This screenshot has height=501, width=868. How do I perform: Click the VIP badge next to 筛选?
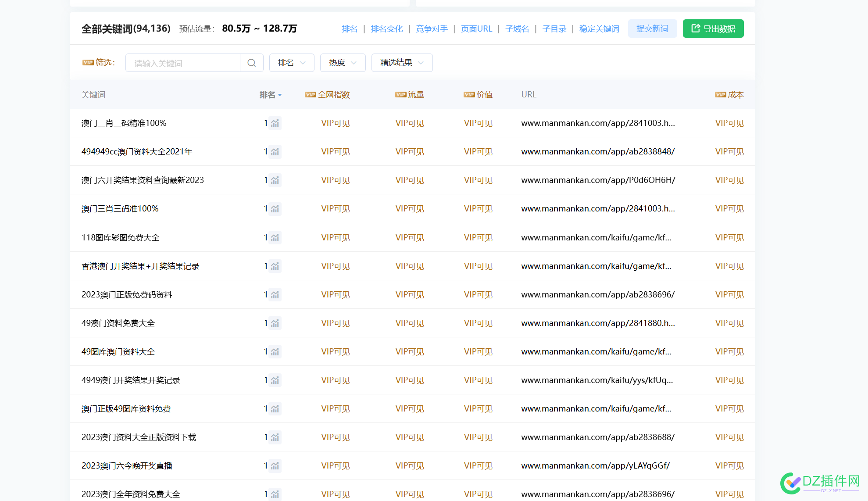[88, 63]
